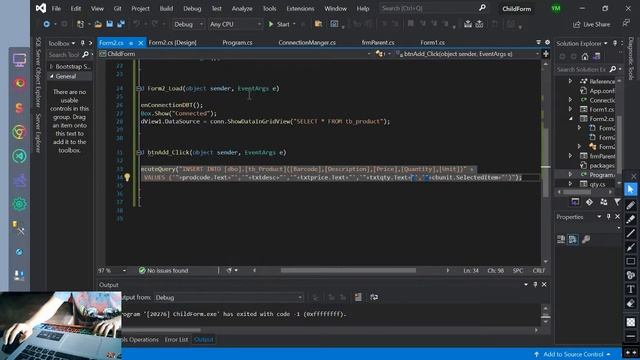Click the Clear All output icon
The image size is (640, 360).
pos(358,297)
